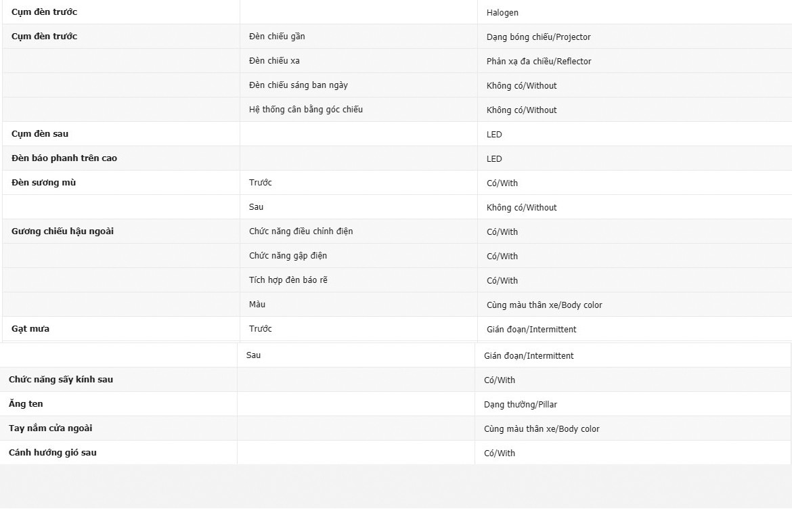Select the "Đèn sương mù" row label
The width and height of the screenshot is (792, 532).
coord(44,183)
